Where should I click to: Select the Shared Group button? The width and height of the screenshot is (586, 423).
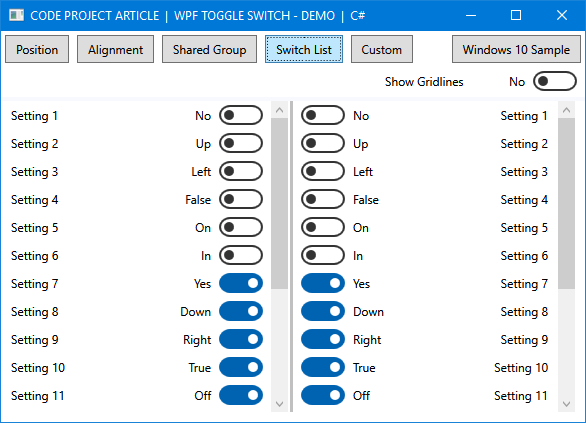pos(209,49)
